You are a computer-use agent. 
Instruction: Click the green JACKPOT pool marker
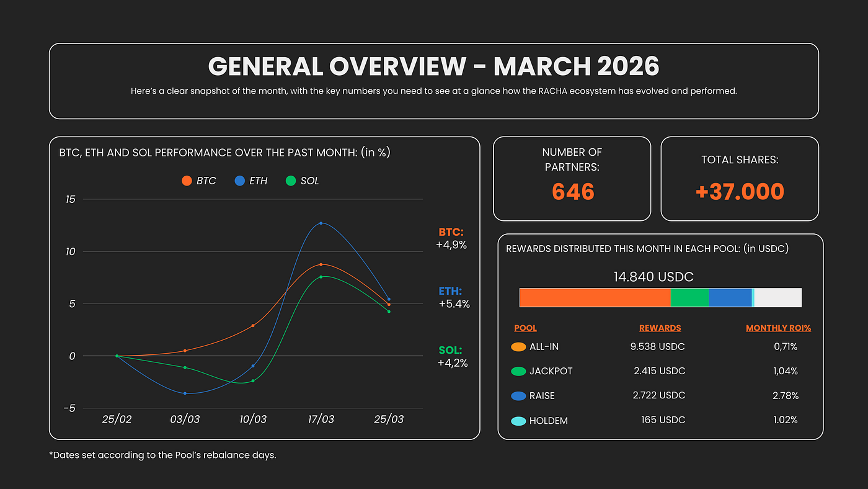click(518, 371)
